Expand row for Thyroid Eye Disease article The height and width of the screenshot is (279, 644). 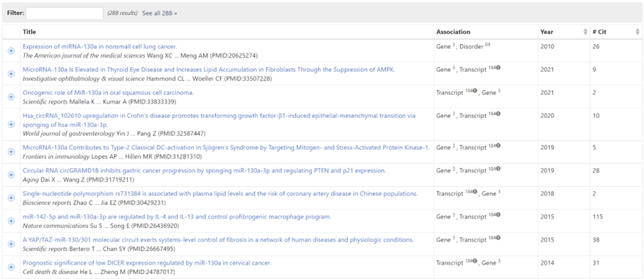click(11, 74)
